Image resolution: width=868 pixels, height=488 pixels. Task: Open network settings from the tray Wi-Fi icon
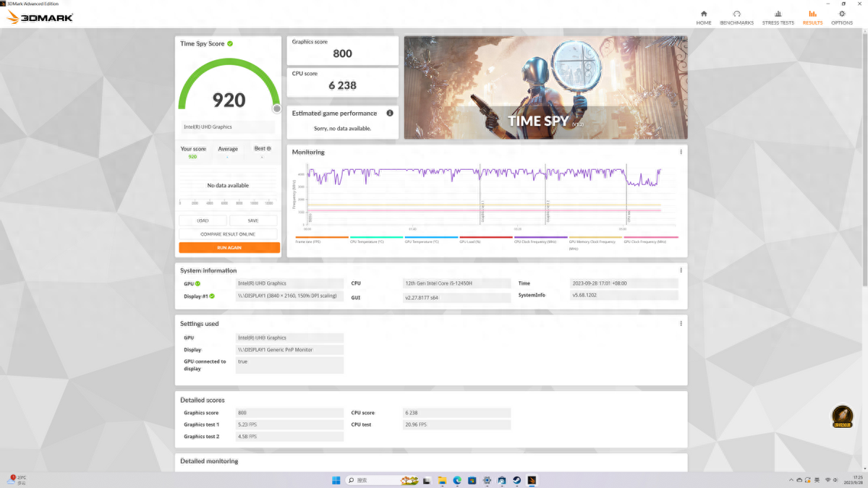[x=827, y=480]
